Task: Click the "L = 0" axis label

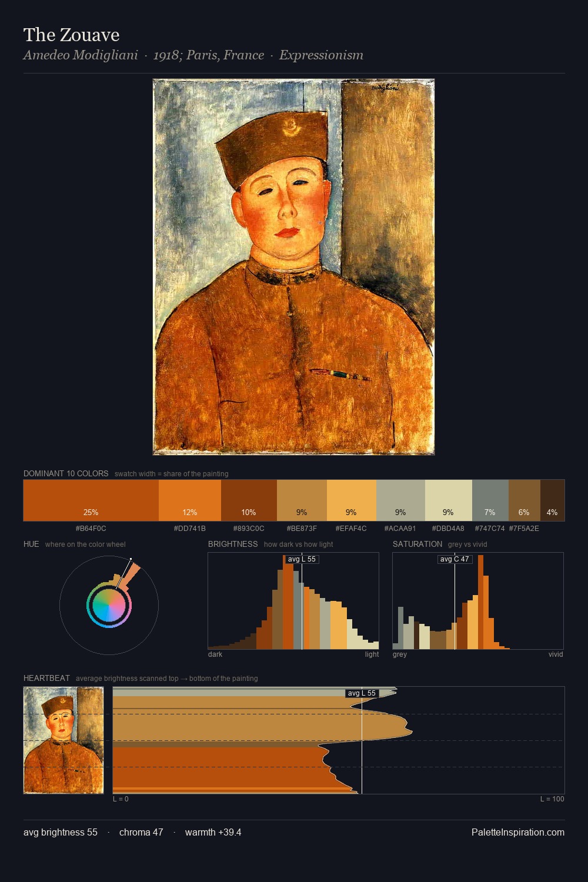Action: [121, 799]
